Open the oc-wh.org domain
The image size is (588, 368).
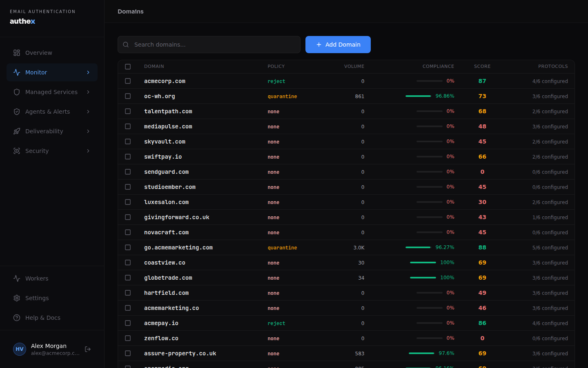pyautogui.click(x=159, y=96)
